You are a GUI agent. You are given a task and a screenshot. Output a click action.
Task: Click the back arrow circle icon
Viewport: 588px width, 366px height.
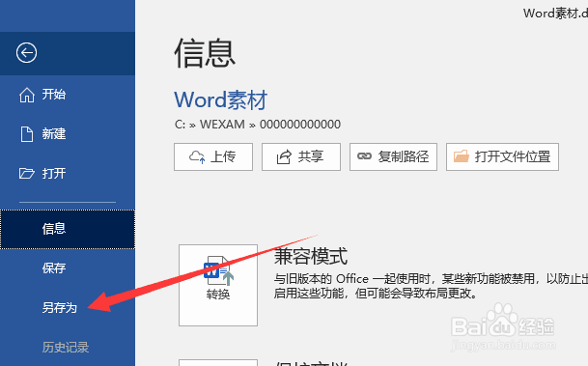click(x=26, y=52)
